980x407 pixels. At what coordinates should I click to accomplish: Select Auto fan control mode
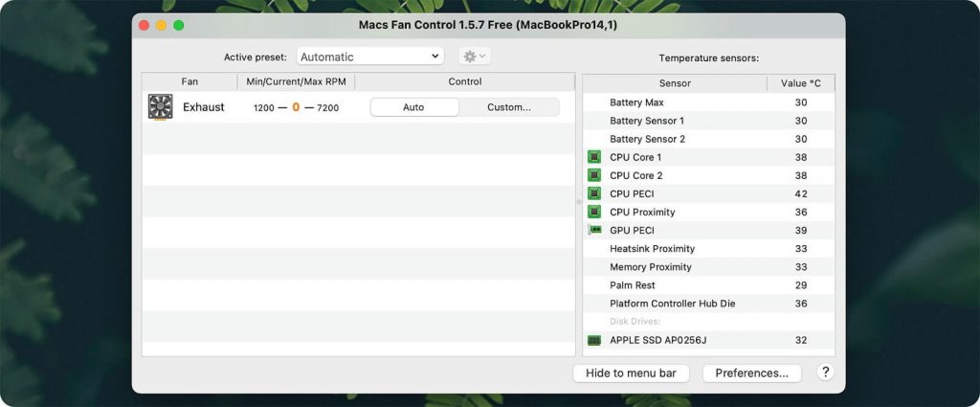(413, 107)
